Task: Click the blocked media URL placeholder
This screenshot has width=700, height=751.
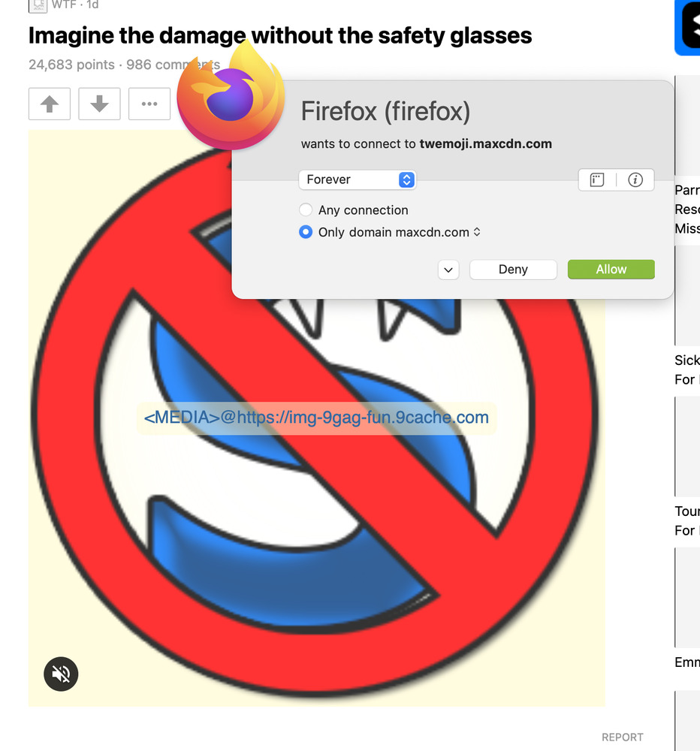Action: coord(316,418)
